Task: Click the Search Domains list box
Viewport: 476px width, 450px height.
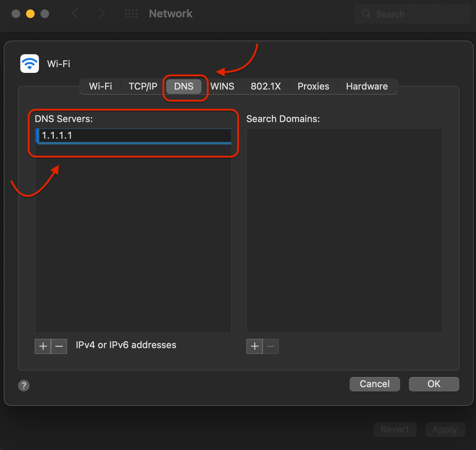Action: (345, 230)
